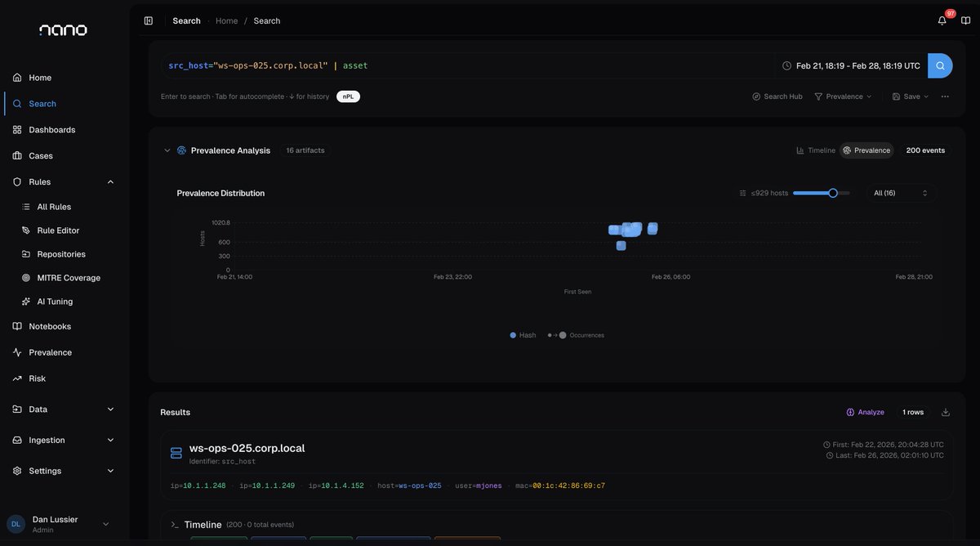Switch to Timeline view tab
Image resolution: width=980 pixels, height=546 pixels.
tap(816, 150)
